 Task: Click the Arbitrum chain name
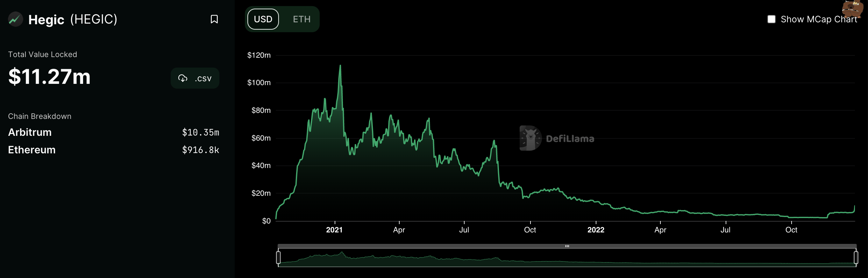pos(30,132)
